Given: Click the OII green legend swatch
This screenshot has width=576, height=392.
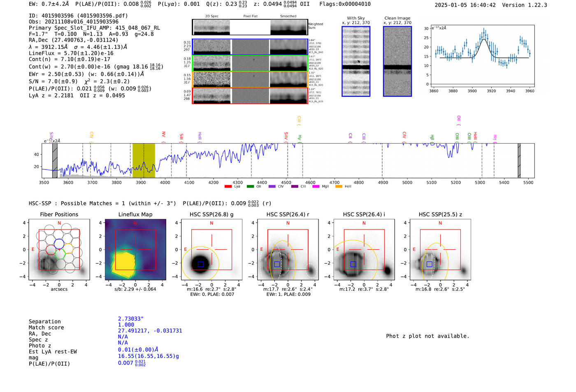Looking at the screenshot, I should (x=250, y=186).
